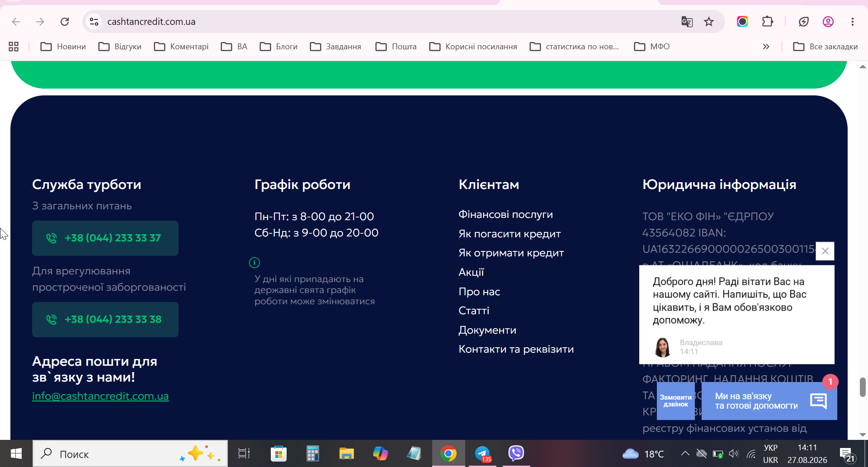This screenshot has width=868, height=467.
Task: Open the Chrome three-dot menu
Action: 852,22
